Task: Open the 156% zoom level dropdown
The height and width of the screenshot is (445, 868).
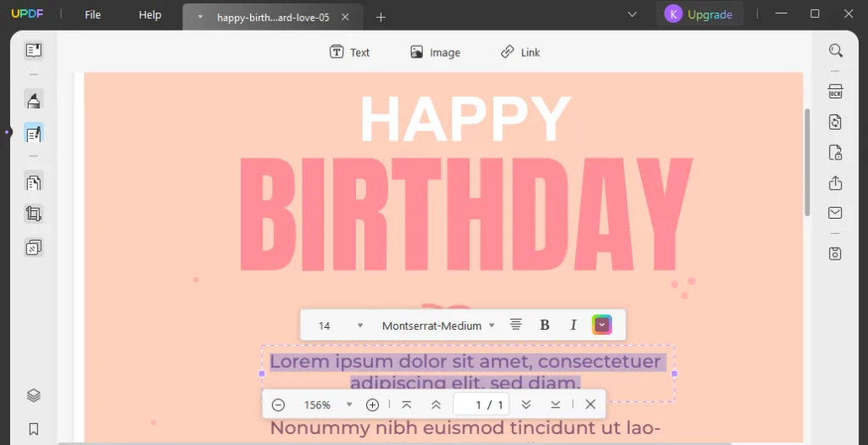Action: (x=328, y=404)
